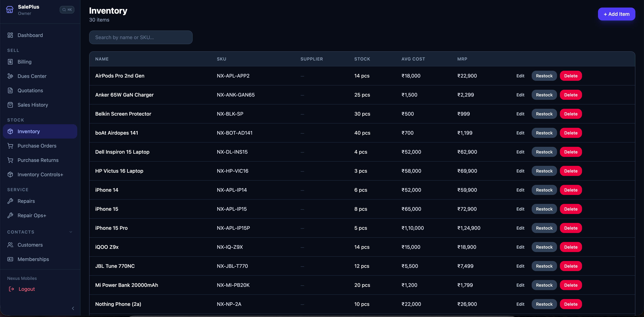Viewport: 644px width, 317px height.
Task: Select the Billing icon in the sidebar
Action: tap(10, 62)
